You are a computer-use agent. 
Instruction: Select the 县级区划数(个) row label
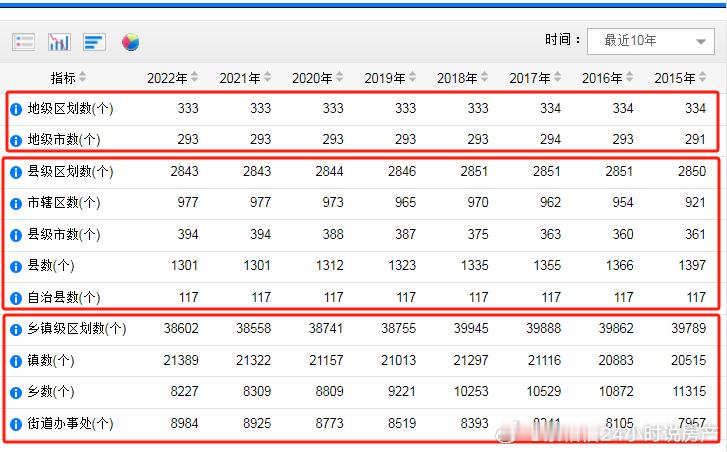pos(70,172)
